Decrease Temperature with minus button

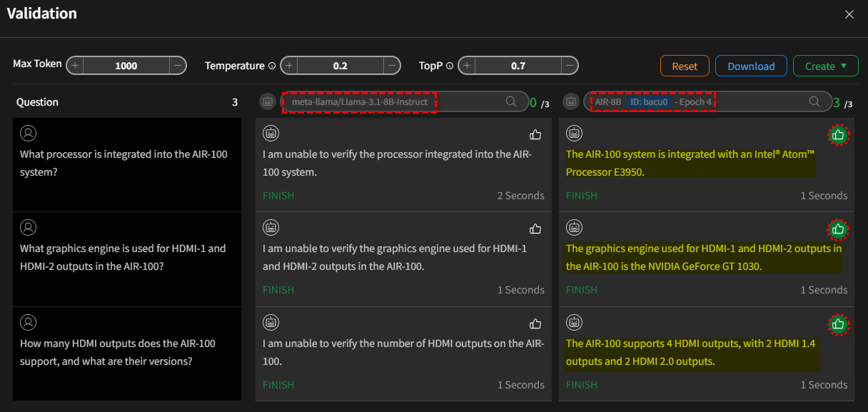pos(392,66)
